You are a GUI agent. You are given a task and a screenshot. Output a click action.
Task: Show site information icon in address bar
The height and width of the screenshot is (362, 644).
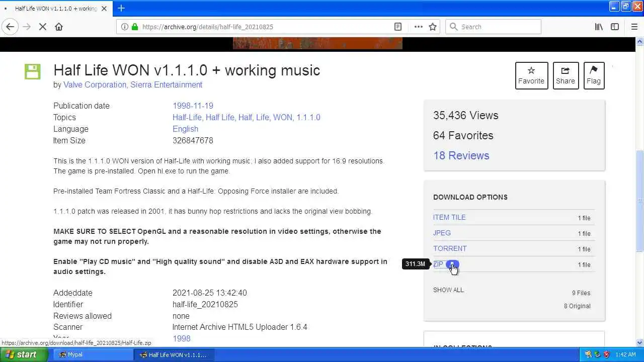pos(125,27)
